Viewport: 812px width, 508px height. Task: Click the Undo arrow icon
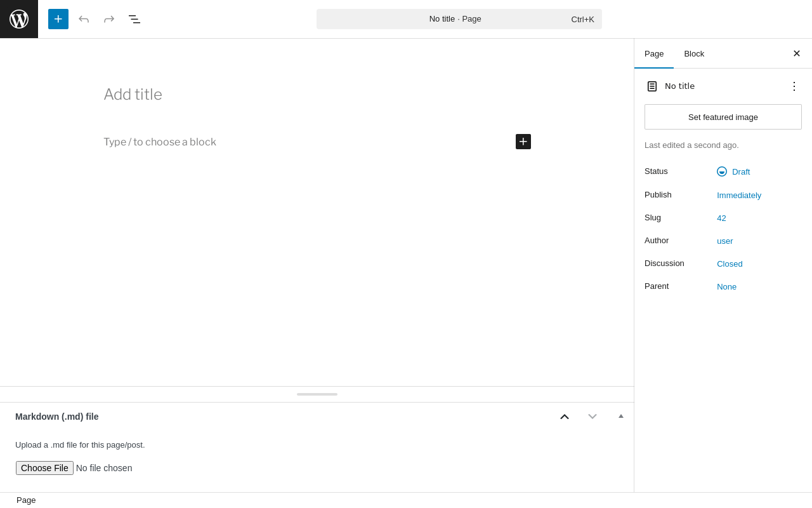tap(84, 19)
